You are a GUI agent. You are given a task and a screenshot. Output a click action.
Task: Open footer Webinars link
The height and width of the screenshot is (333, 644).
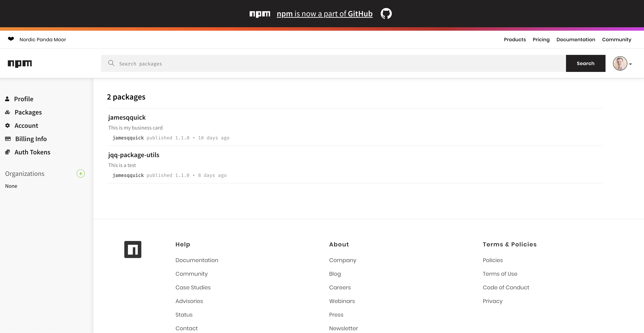pyautogui.click(x=342, y=301)
